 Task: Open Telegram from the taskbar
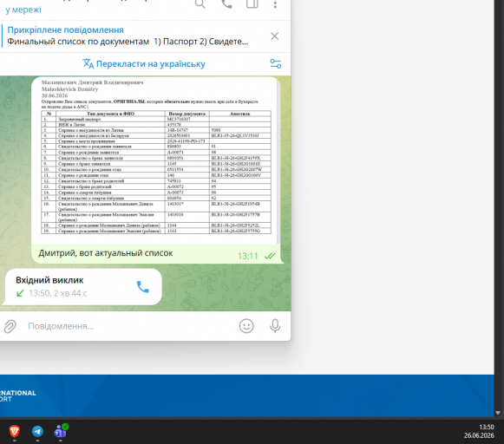tap(37, 431)
